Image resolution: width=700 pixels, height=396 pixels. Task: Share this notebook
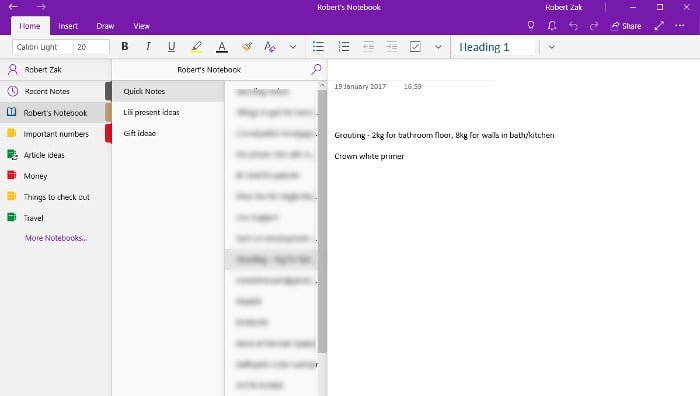click(x=626, y=26)
